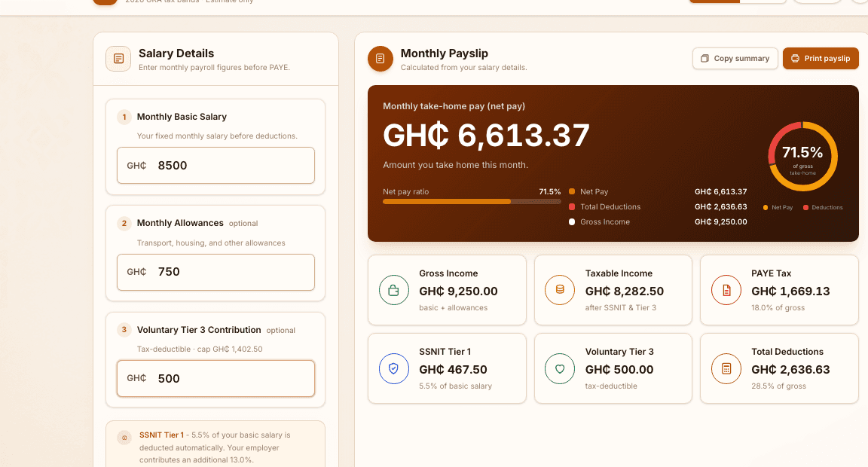Click the Salary Details document icon
The width and height of the screenshot is (868, 467).
[x=118, y=59]
